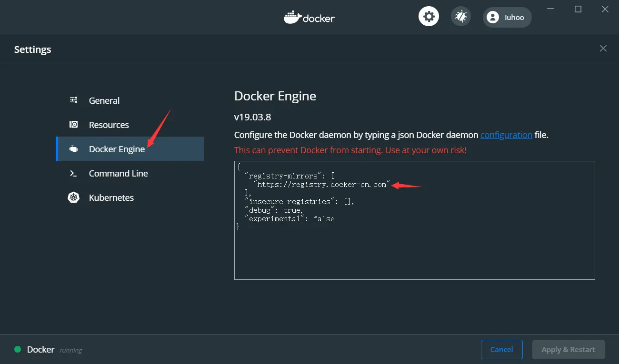Go to the Kubernetes settings
The height and width of the screenshot is (364, 619).
[x=111, y=197]
